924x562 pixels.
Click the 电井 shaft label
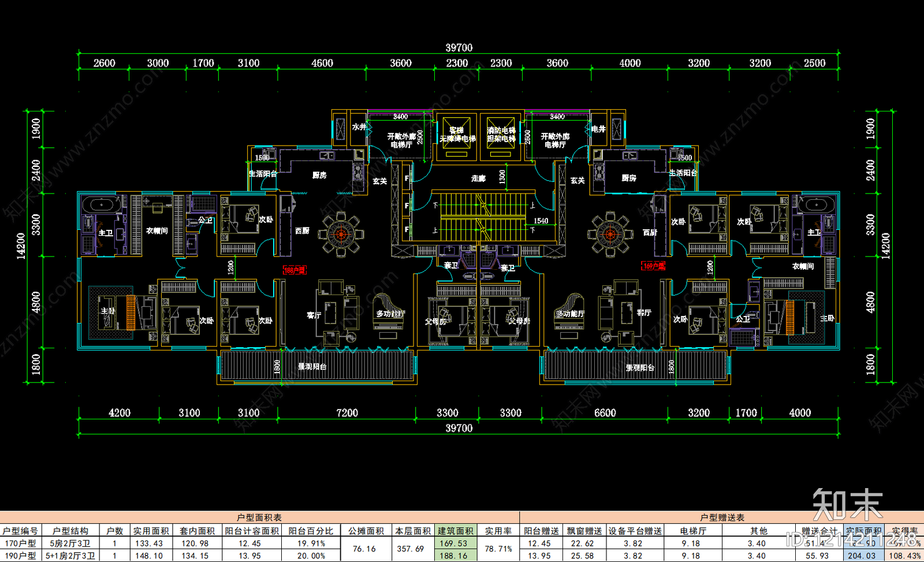(x=598, y=129)
